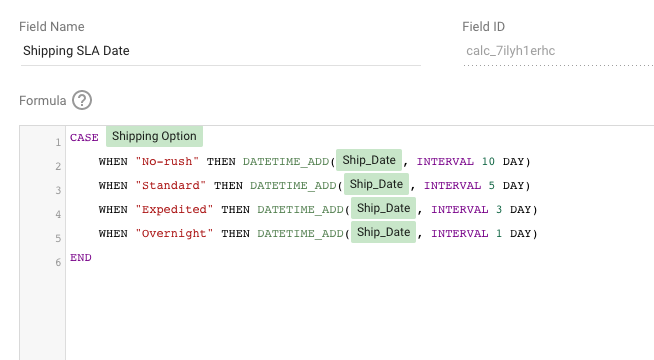654x360 pixels.
Task: Select the Shipping Option field chip
Action: (154, 136)
